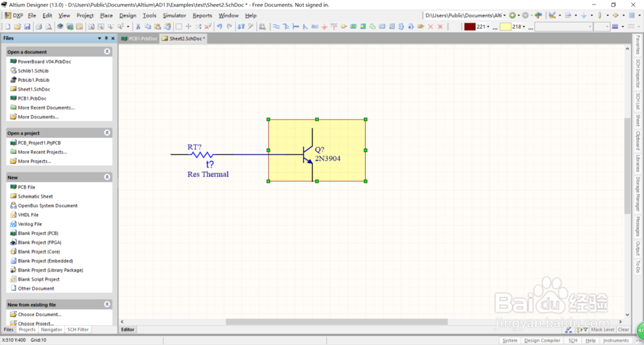Fit all objects with the zoom icon
The width and height of the screenshot is (644, 345).
point(90,26)
